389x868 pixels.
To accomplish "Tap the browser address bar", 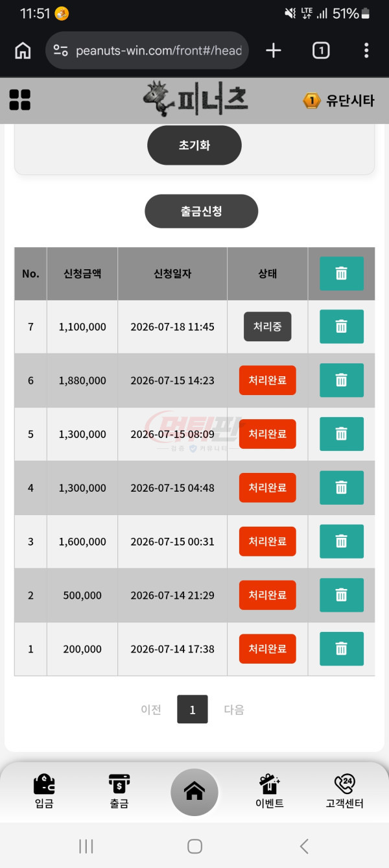I will (147, 51).
